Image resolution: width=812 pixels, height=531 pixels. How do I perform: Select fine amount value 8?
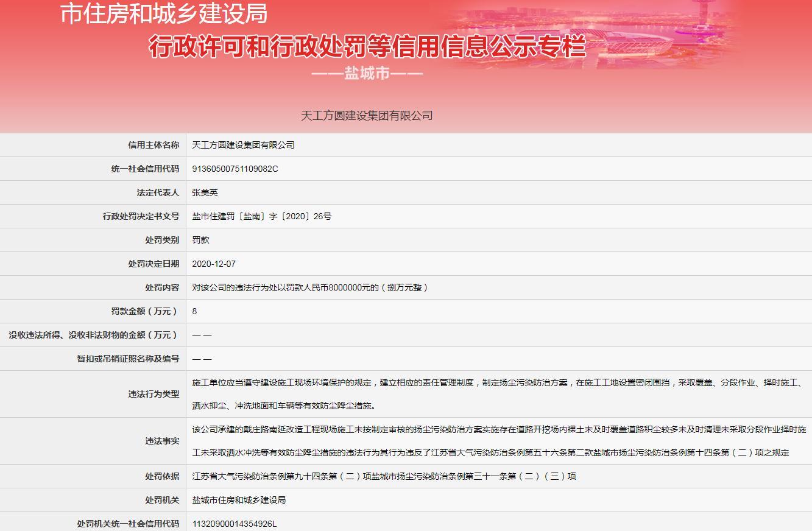pos(194,311)
